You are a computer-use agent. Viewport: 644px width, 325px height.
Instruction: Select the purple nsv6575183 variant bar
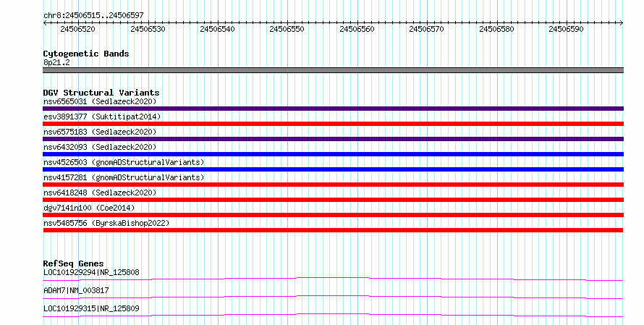coord(333,139)
